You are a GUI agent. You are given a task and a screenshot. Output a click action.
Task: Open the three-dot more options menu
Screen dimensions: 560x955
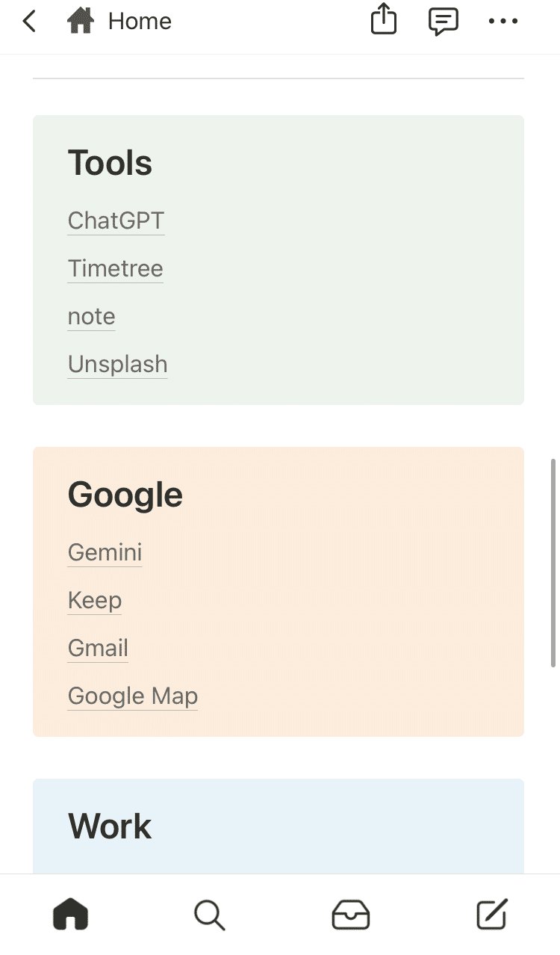point(503,21)
